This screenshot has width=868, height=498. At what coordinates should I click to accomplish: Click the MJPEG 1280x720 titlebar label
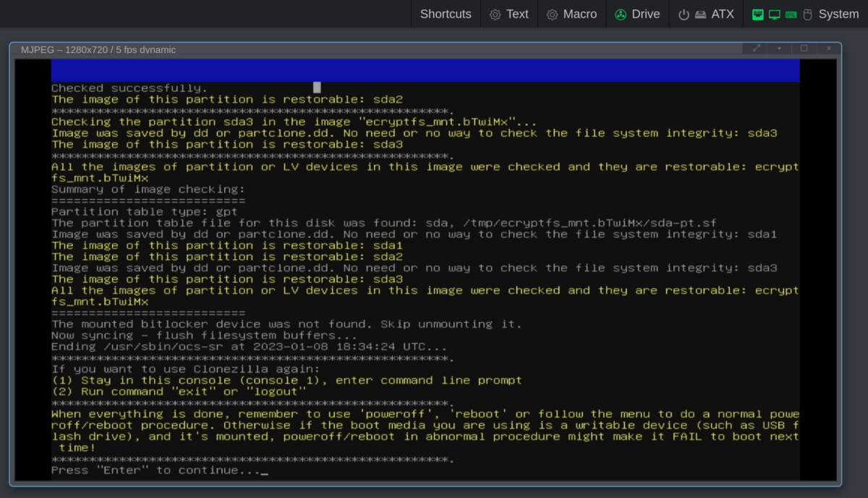[99, 49]
